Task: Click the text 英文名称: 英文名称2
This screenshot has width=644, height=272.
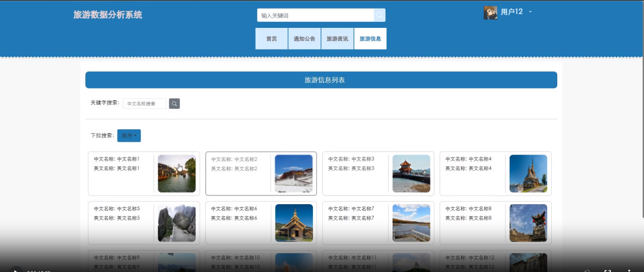Action: click(234, 169)
